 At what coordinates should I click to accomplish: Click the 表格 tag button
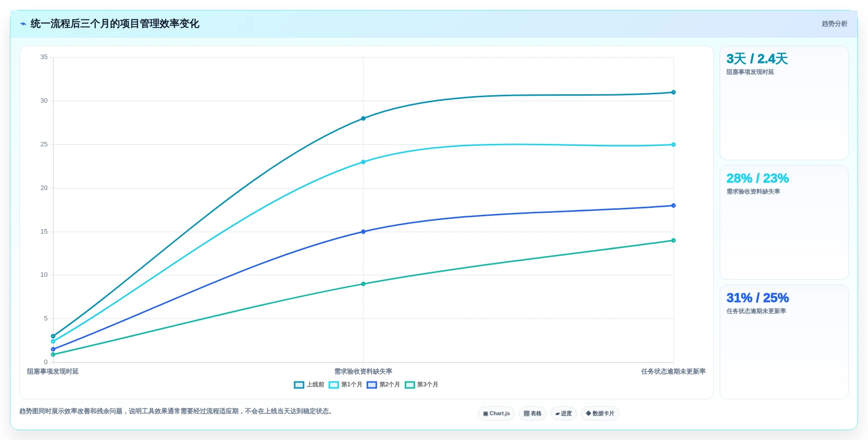[x=533, y=414]
